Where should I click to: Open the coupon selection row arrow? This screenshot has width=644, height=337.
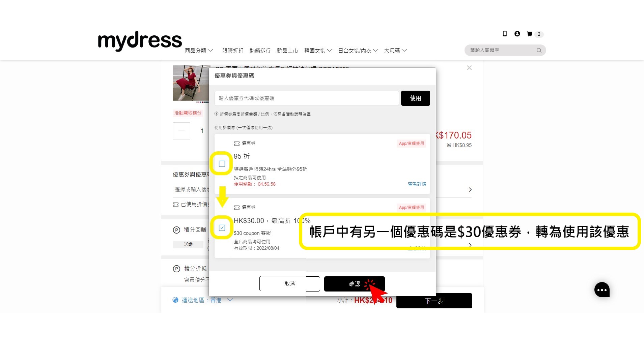point(470,190)
